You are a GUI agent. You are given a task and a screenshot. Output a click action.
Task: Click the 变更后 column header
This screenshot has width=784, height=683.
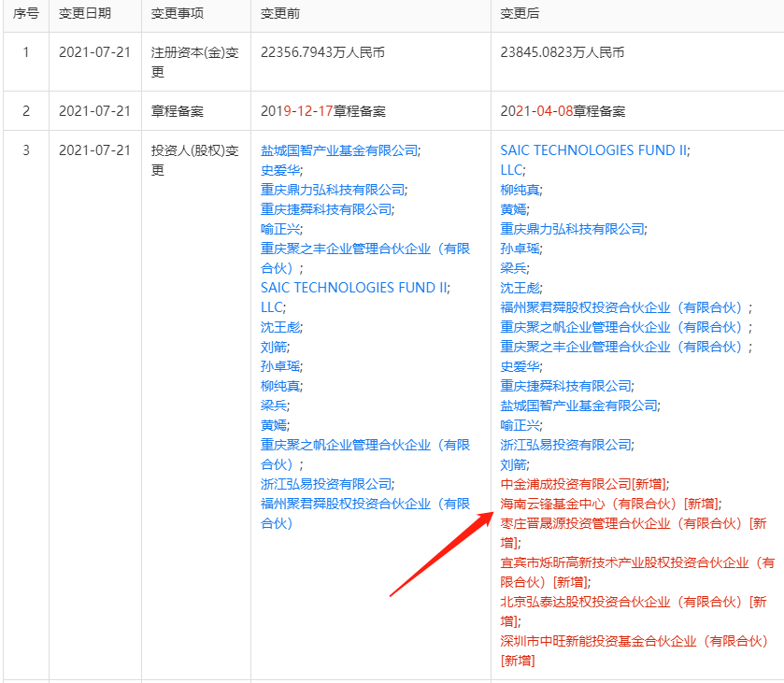pyautogui.click(x=520, y=13)
